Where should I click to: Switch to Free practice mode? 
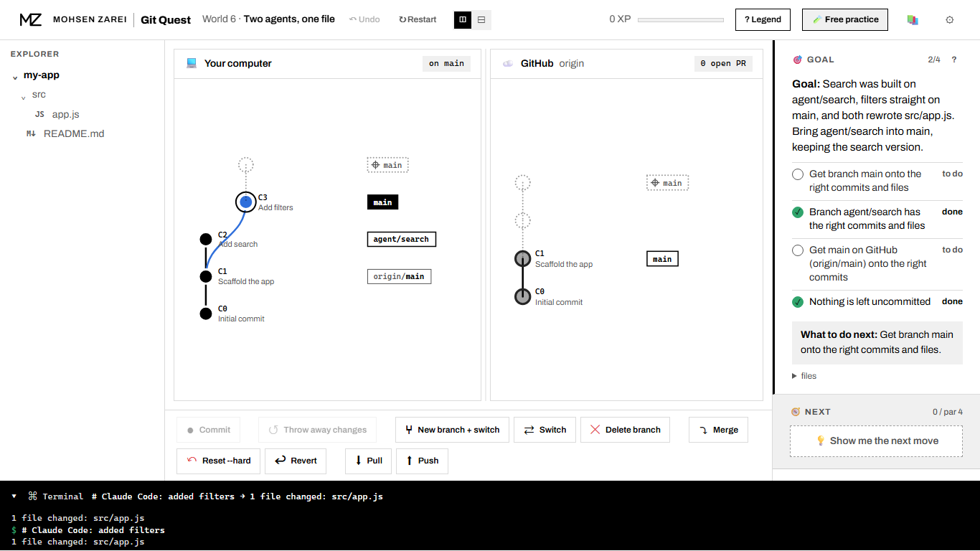pos(845,19)
